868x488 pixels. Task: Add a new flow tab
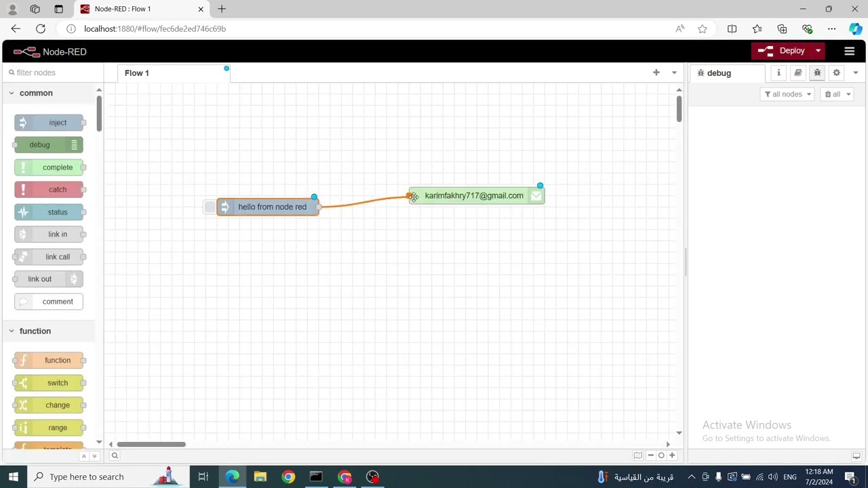[656, 73]
